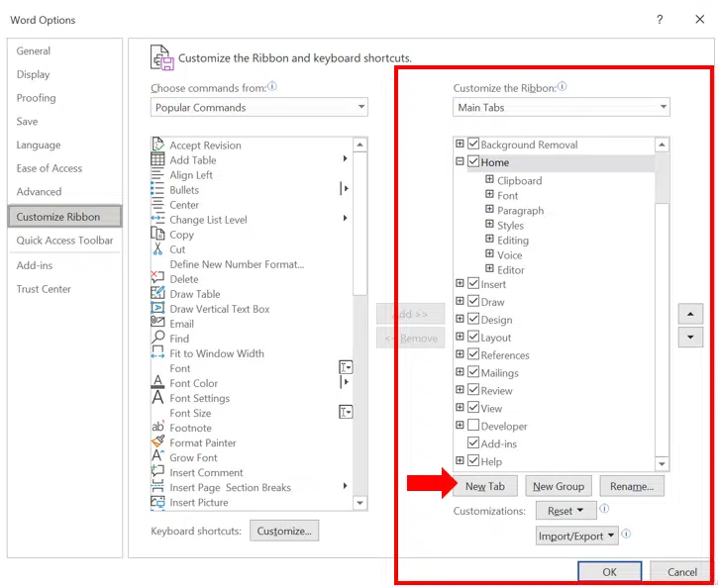This screenshot has height=588, width=718.
Task: Select the Quick Access Toolbar category
Action: tap(64, 241)
